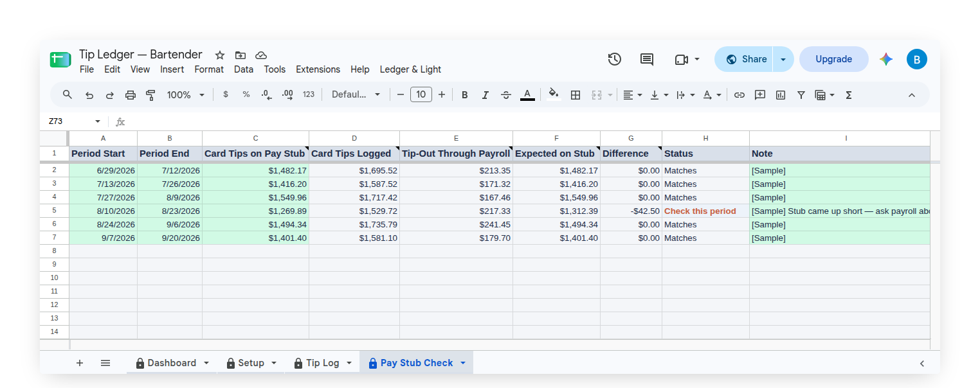980x388 pixels.
Task: Decrease decimal places
Action: click(x=267, y=94)
